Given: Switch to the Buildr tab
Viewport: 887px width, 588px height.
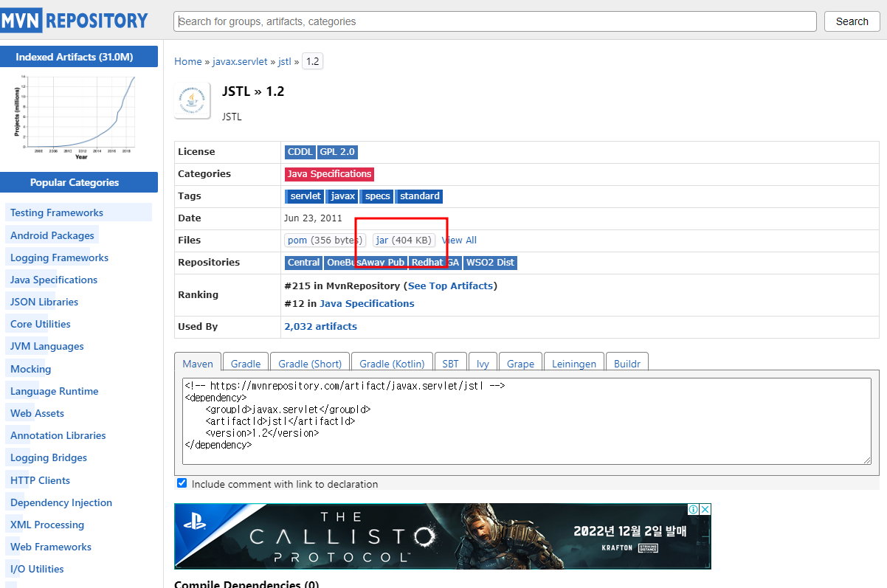Looking at the screenshot, I should tap(627, 363).
